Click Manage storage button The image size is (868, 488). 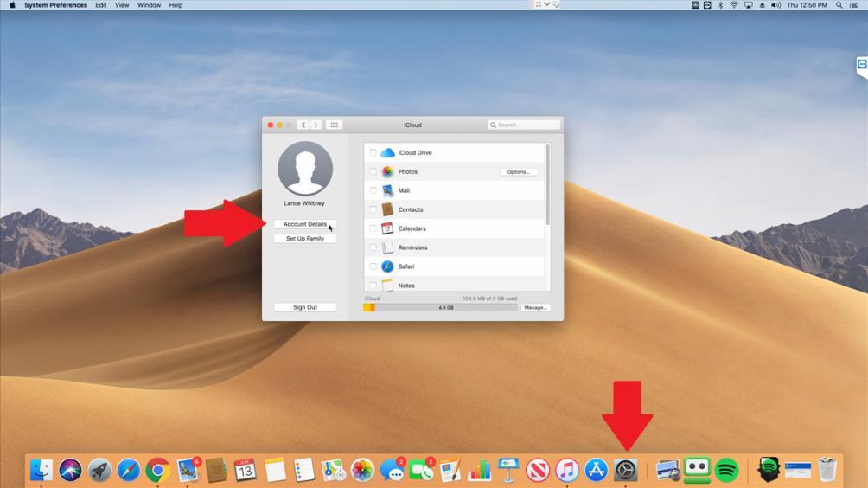click(x=535, y=307)
